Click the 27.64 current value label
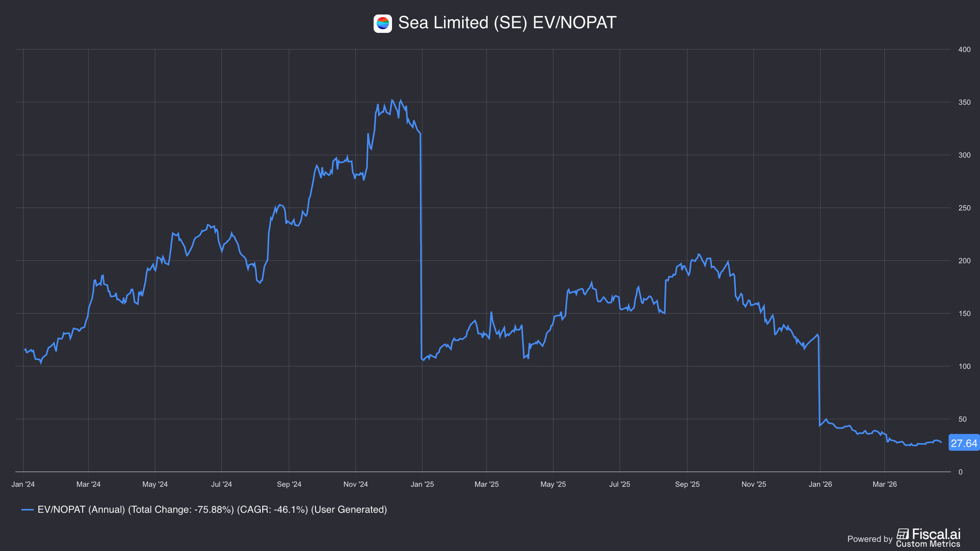 point(964,443)
